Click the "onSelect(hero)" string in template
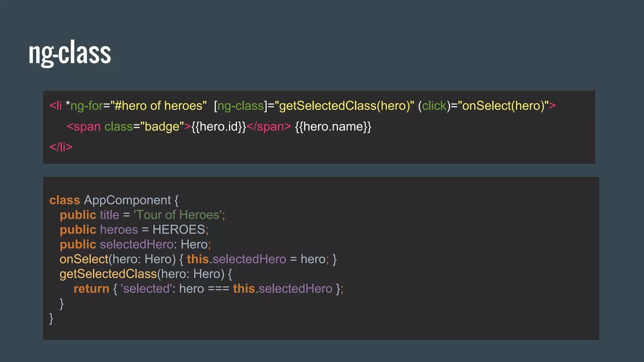 click(503, 106)
